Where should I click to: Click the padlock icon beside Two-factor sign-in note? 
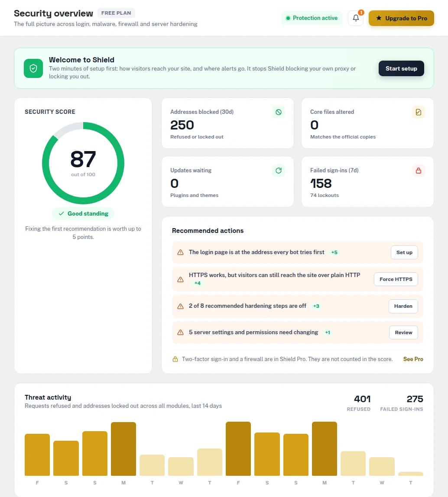[175, 359]
